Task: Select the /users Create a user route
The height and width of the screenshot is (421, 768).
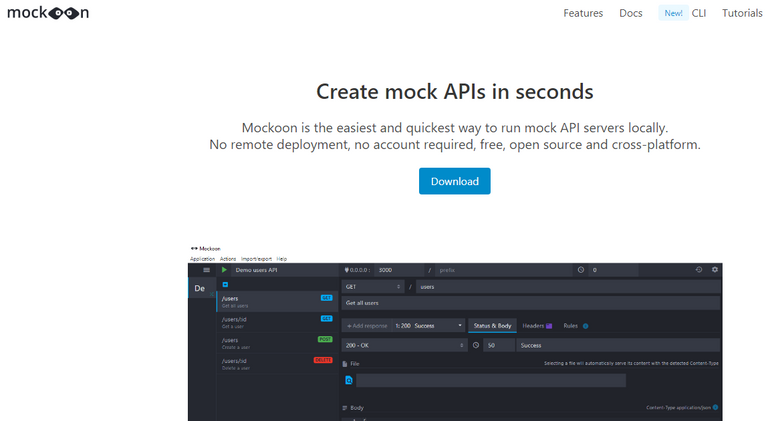Action: (x=277, y=343)
